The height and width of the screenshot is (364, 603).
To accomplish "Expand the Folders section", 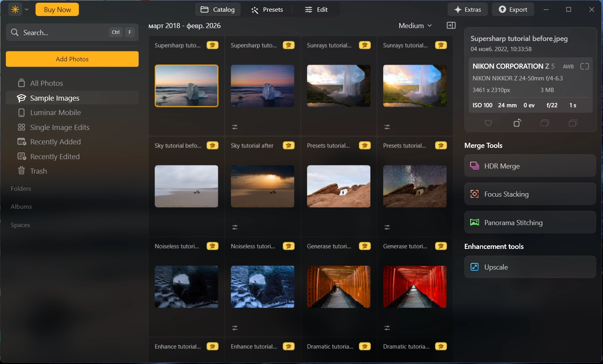I will click(21, 188).
